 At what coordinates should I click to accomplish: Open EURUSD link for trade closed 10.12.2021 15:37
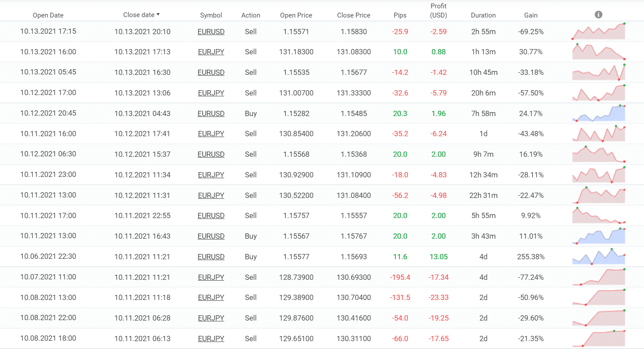pos(211,154)
